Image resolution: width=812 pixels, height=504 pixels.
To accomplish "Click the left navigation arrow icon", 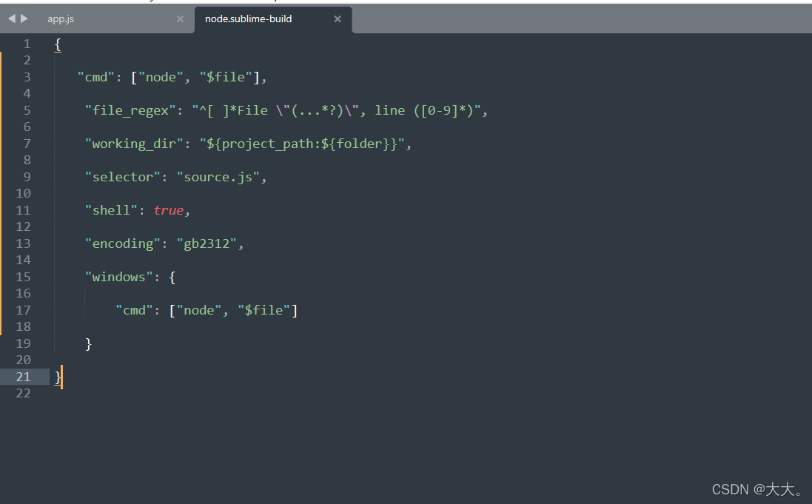I will click(x=11, y=19).
